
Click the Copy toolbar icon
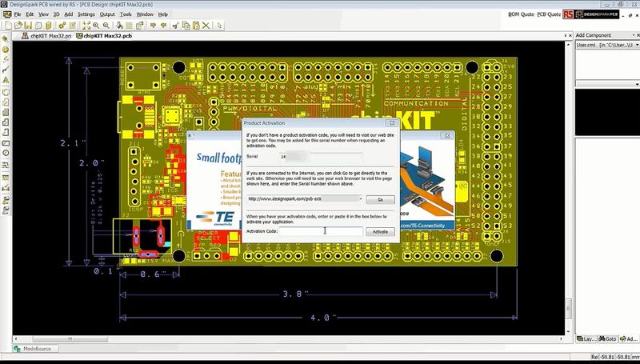(x=186, y=26)
